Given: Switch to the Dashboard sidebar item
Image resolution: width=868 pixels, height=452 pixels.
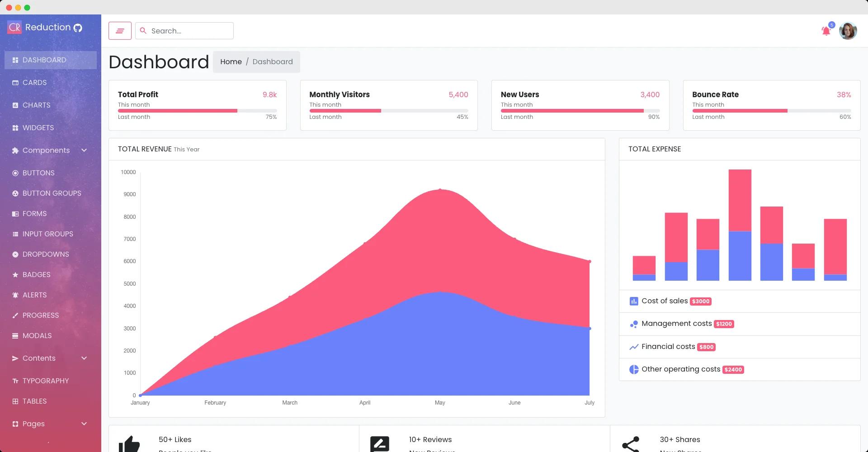Looking at the screenshot, I should tap(44, 60).
